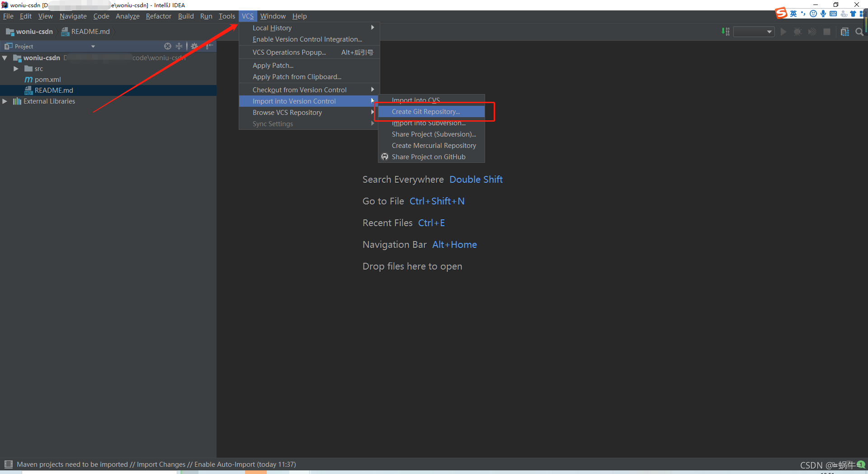
Task: Click the Make Project build icon
Action: click(x=726, y=32)
